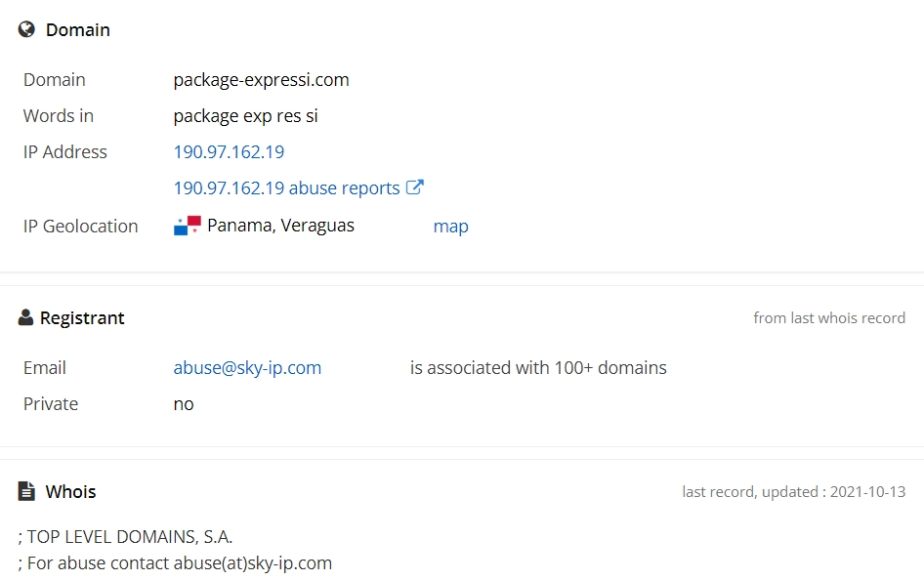Click the TOP LEVEL DOMAINS, S.A. whois line
This screenshot has width=924, height=581.
[x=126, y=537]
